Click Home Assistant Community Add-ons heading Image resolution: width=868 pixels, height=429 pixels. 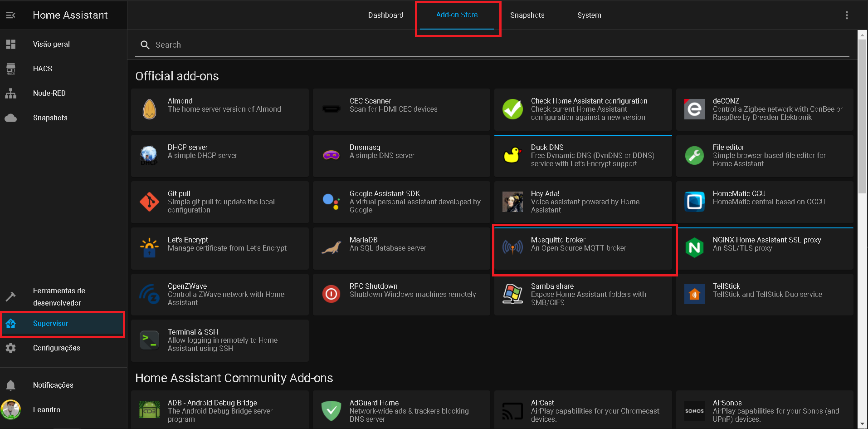click(234, 378)
